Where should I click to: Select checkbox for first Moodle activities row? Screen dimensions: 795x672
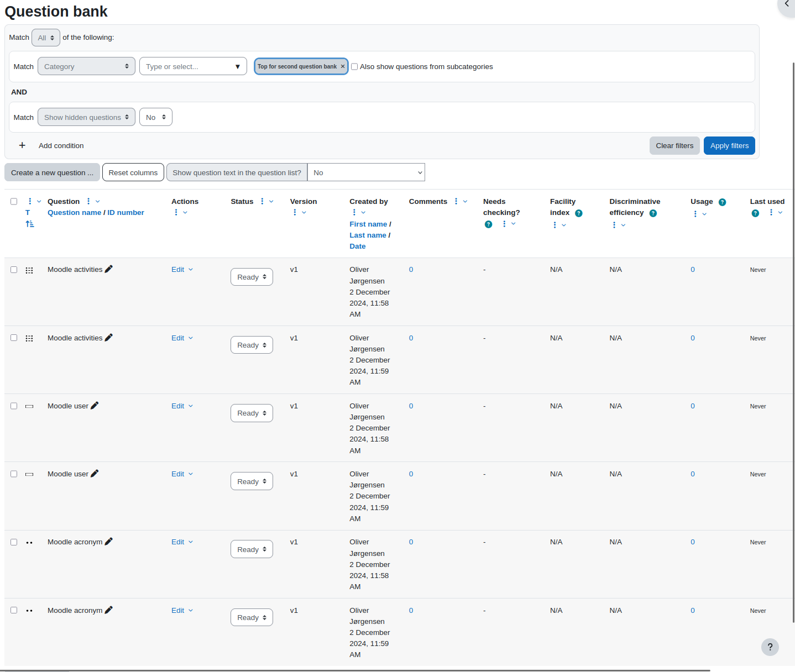pyautogui.click(x=14, y=270)
